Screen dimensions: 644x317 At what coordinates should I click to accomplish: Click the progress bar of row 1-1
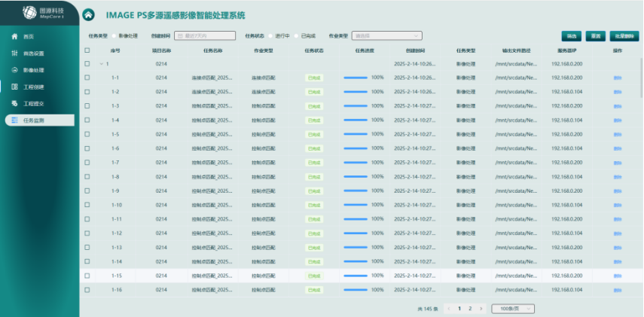(x=356, y=78)
